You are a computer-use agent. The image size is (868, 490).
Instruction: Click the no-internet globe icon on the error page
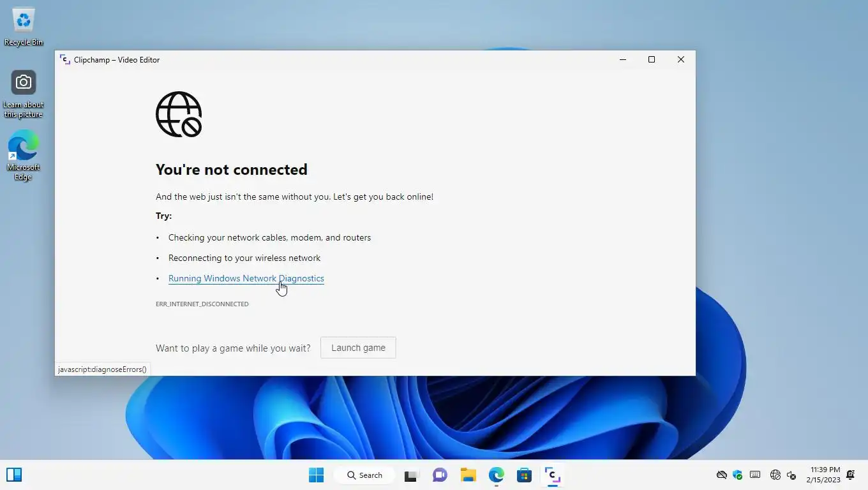coord(179,114)
